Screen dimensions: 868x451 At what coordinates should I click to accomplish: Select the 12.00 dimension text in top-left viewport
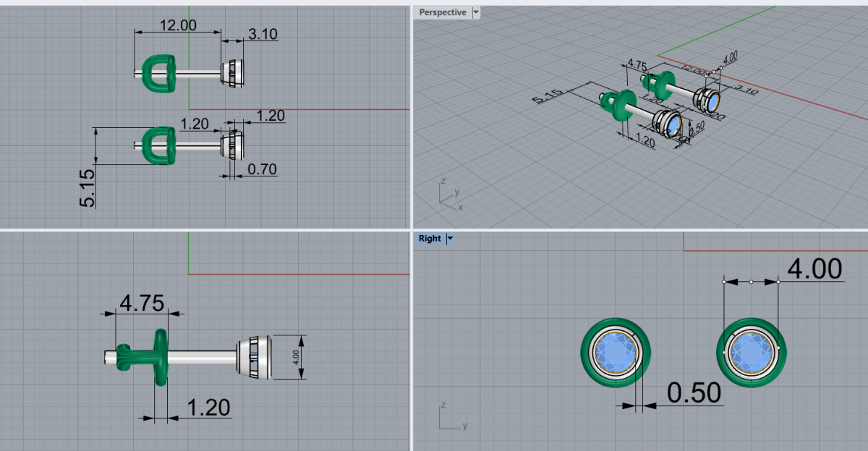(178, 25)
